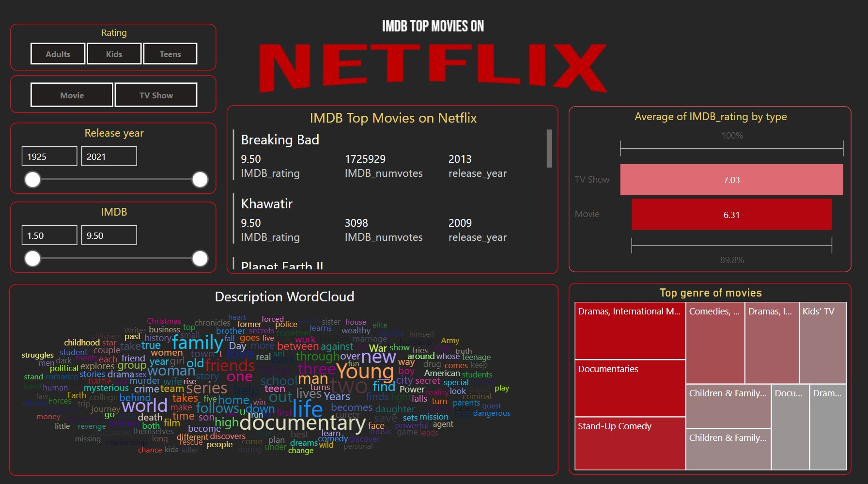Select the Teens rating filter button
Viewport: 868px width, 484px height.
(170, 54)
